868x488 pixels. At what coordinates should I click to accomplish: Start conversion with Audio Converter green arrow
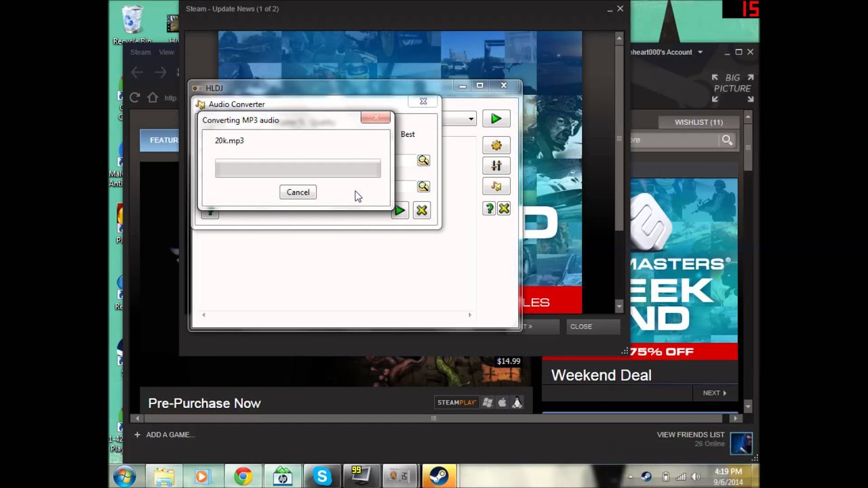click(400, 211)
